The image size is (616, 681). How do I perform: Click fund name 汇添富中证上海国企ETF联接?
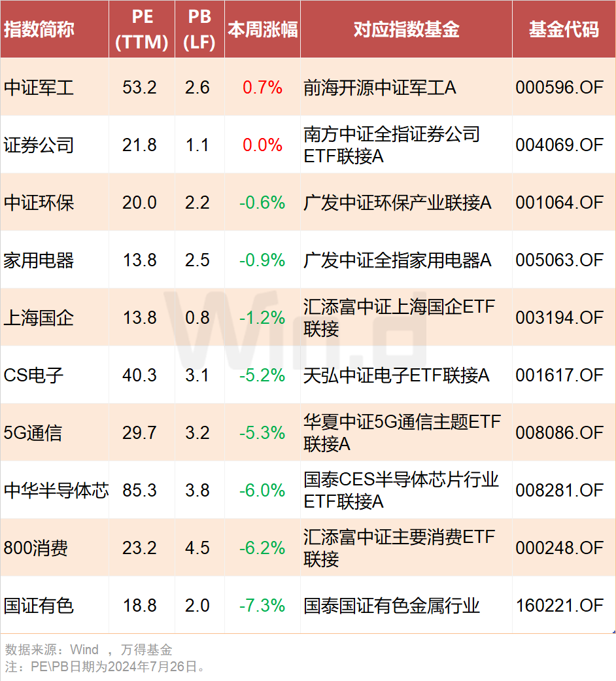tap(399, 318)
